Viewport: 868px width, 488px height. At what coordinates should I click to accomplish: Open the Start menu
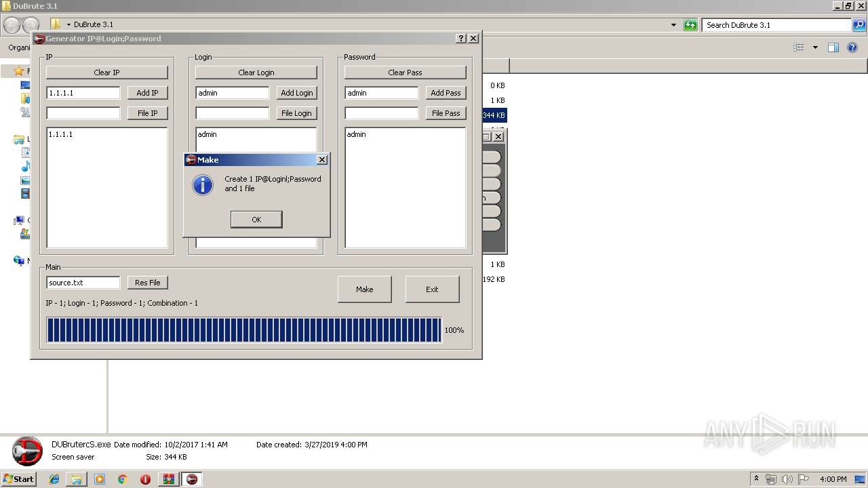tap(18, 479)
